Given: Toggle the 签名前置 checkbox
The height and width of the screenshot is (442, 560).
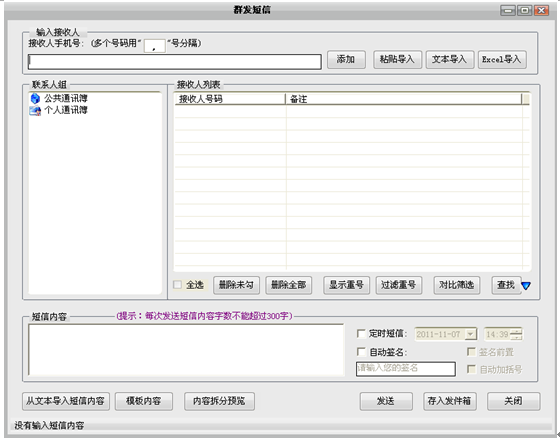Looking at the screenshot, I should (x=471, y=352).
